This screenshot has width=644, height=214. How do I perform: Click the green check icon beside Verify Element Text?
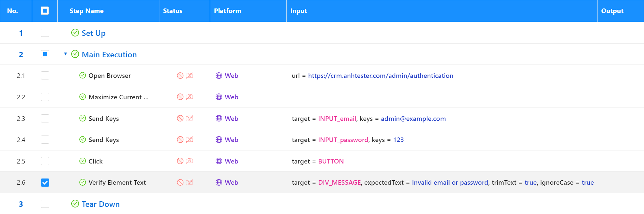click(83, 182)
